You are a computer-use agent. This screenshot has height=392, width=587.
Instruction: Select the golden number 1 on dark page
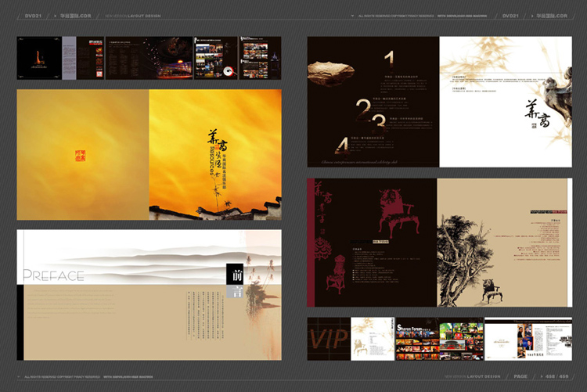pos(388,57)
